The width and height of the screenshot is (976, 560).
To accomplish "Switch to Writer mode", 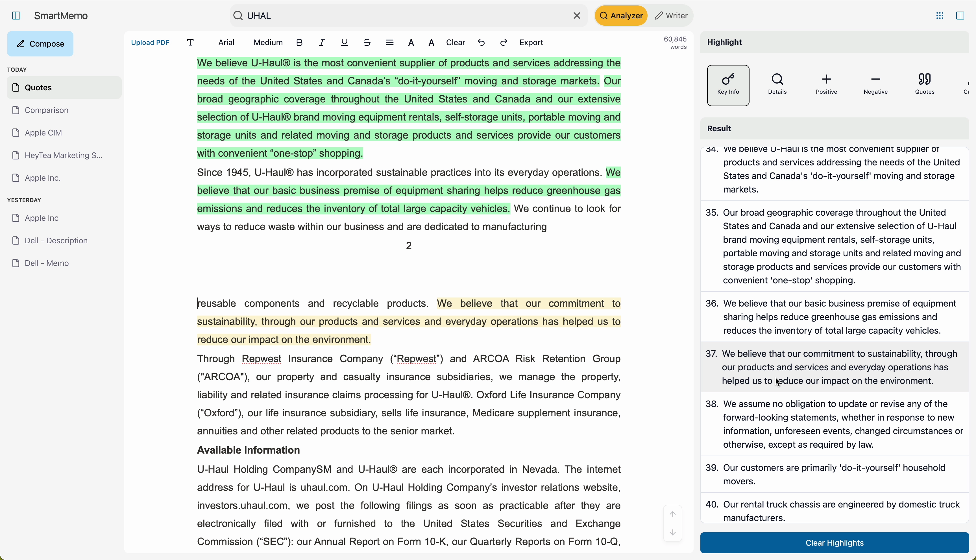I will click(672, 16).
